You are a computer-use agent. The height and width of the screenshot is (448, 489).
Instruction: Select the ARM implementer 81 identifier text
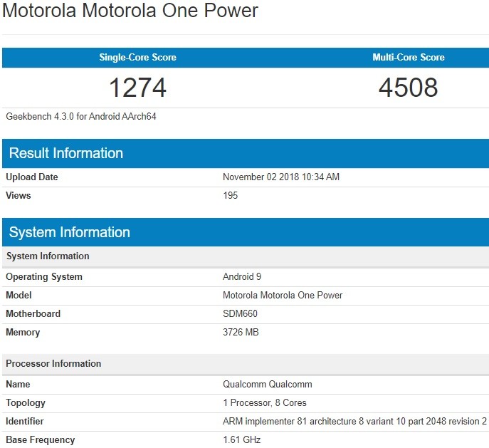354,421
